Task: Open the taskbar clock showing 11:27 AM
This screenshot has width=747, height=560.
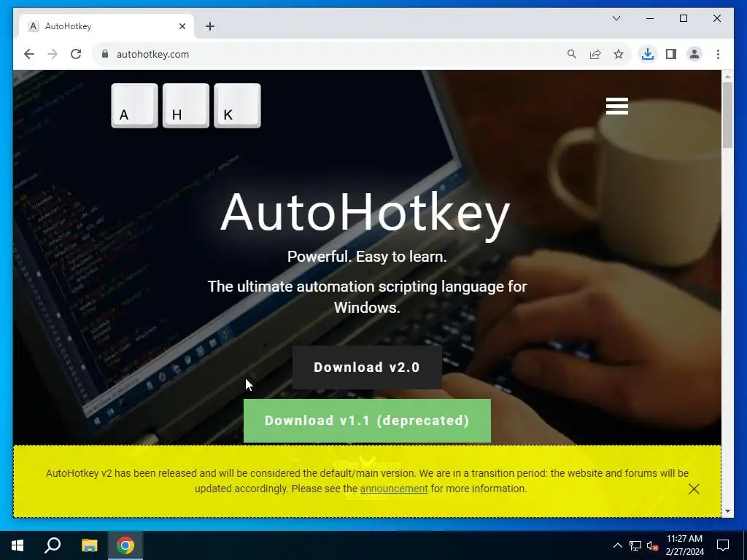Action: (x=684, y=545)
